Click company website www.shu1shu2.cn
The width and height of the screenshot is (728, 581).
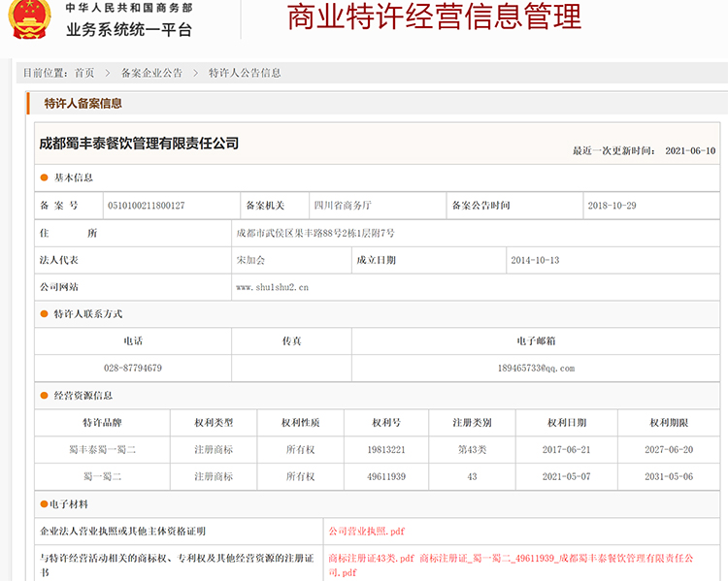click(272, 287)
